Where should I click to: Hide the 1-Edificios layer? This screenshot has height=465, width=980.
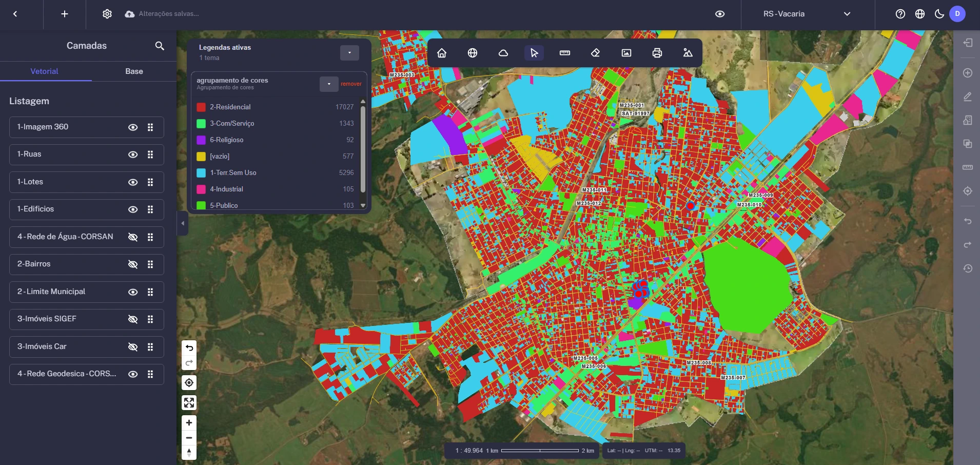click(133, 209)
